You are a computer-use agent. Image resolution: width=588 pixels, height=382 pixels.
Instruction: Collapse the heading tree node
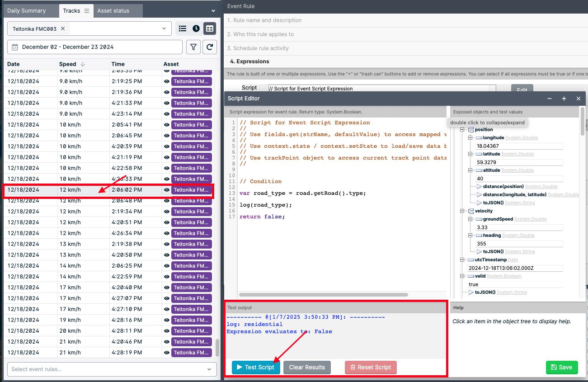470,236
